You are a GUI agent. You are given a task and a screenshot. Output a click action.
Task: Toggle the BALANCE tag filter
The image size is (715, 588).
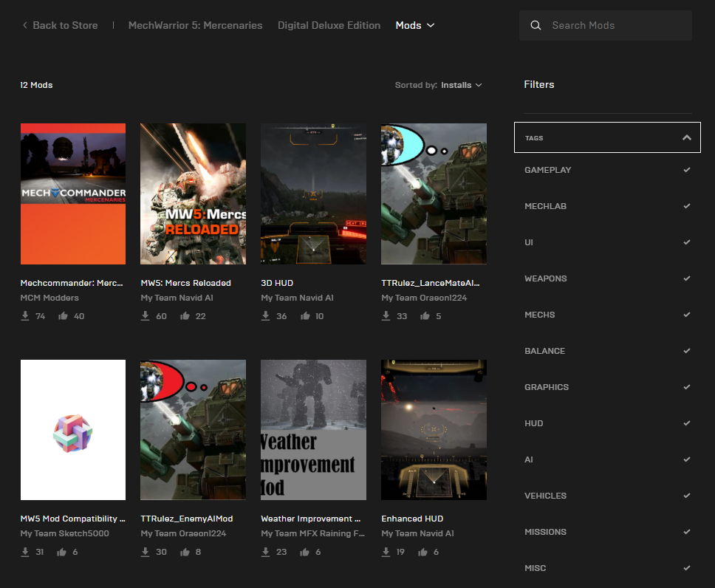click(x=607, y=351)
